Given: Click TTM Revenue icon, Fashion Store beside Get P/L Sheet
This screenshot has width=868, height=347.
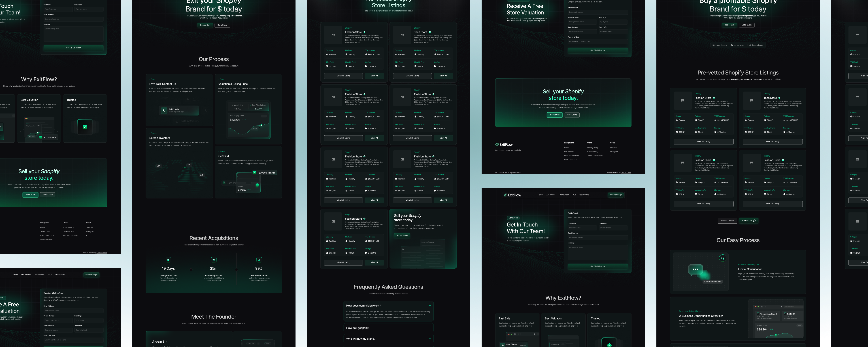Looking at the screenshot, I should point(366,241).
